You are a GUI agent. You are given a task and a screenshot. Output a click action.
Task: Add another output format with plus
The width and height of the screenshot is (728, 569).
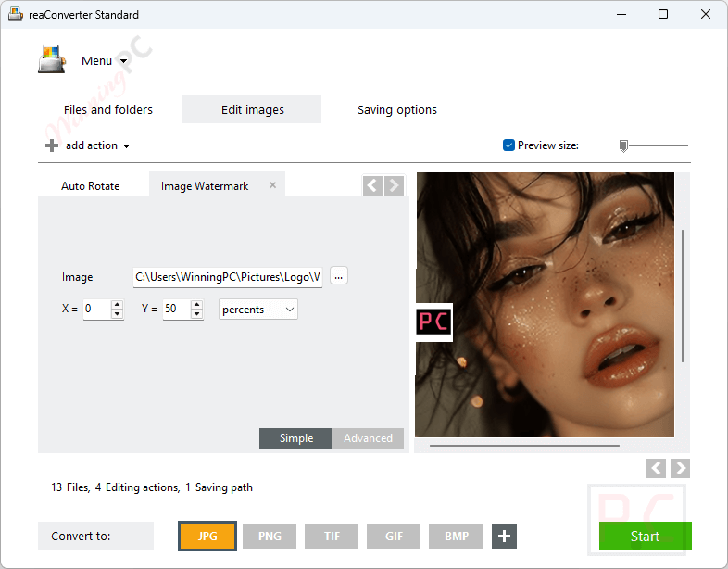504,536
